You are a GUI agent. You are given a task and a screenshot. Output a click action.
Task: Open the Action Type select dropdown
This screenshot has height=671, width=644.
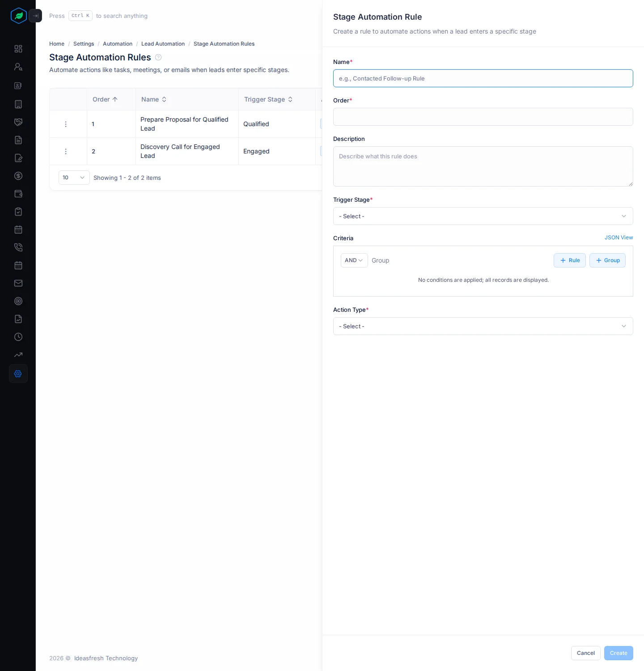(x=483, y=326)
